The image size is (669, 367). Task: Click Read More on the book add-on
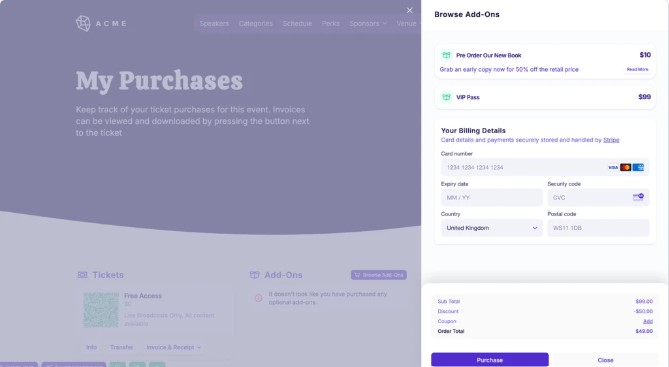point(637,69)
